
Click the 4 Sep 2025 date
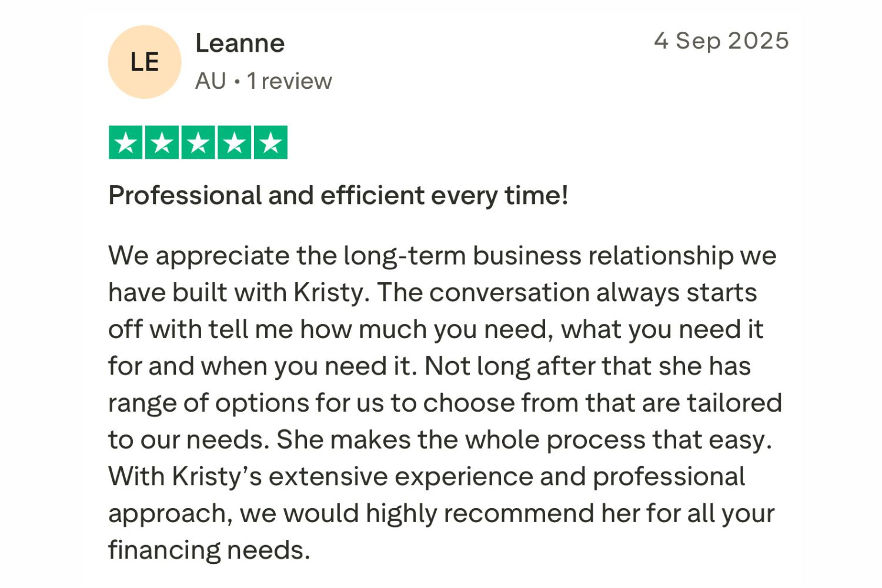pos(721,41)
